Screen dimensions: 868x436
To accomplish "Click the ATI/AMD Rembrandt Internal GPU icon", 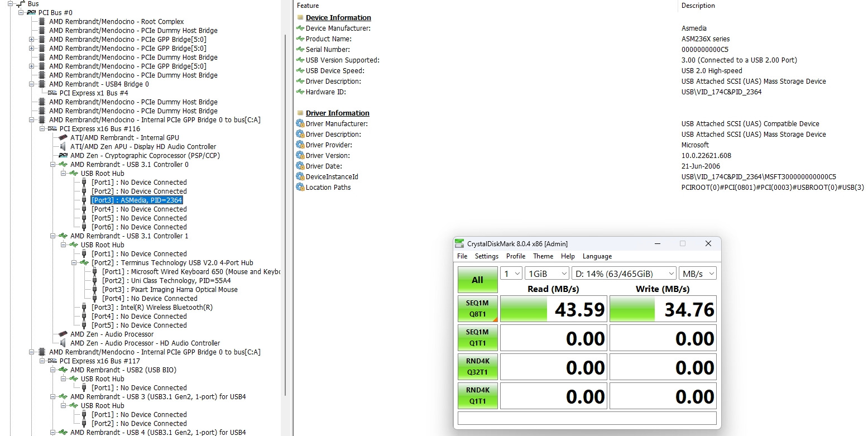I will pos(63,138).
